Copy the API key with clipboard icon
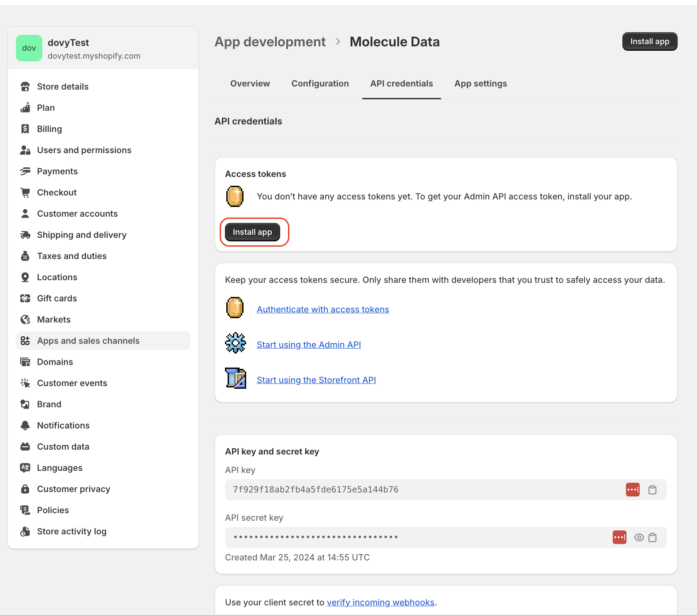 coord(652,490)
